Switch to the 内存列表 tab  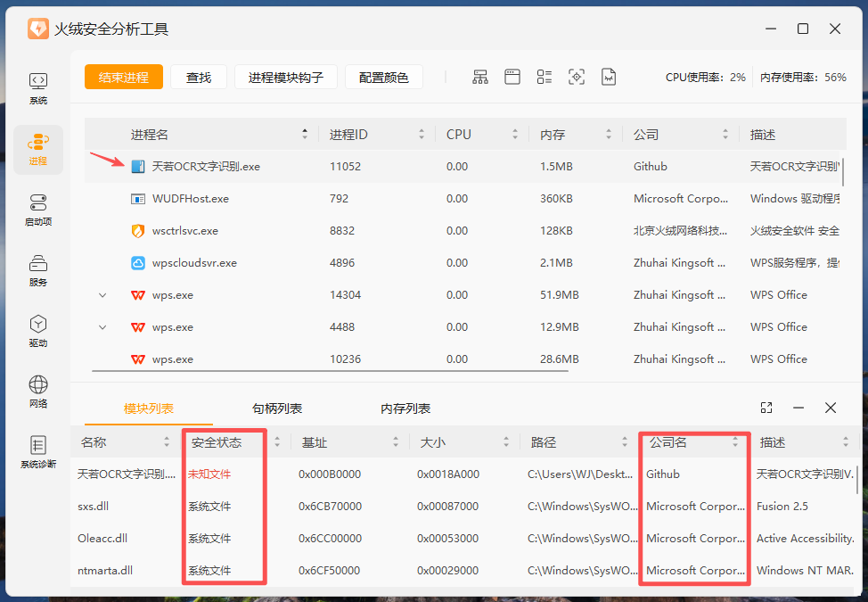click(405, 408)
